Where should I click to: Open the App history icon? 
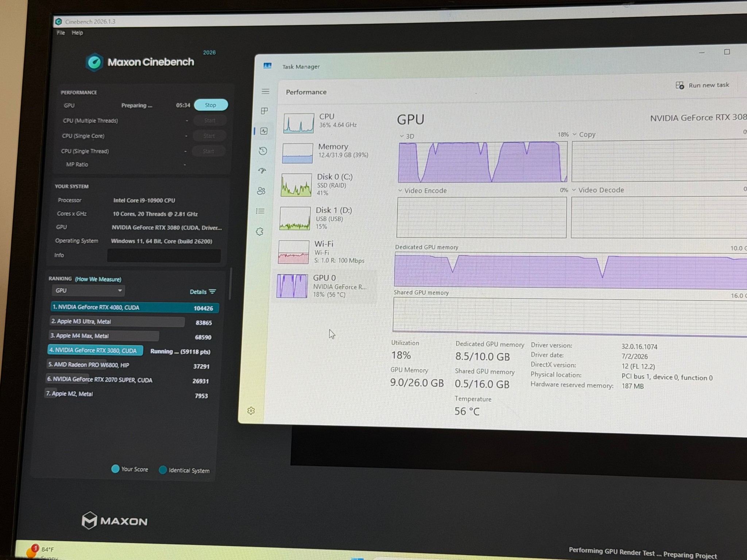[x=263, y=151]
